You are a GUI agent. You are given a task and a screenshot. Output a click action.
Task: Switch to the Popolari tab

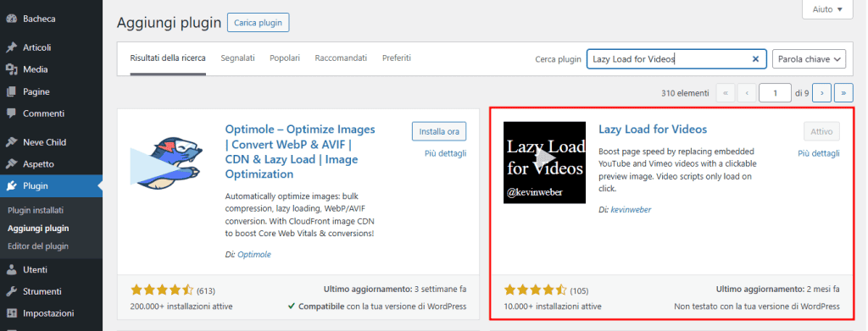pos(285,58)
